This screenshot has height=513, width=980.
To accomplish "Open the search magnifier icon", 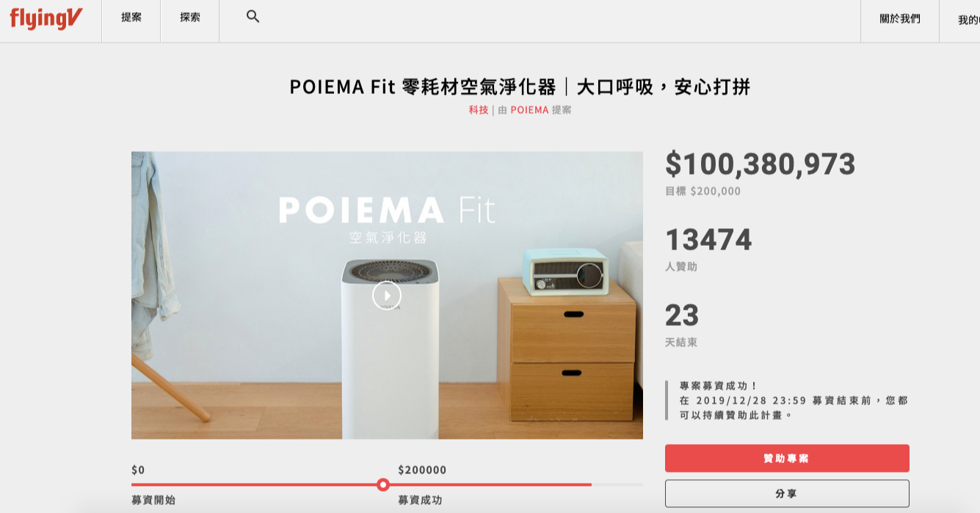I will pos(253,17).
